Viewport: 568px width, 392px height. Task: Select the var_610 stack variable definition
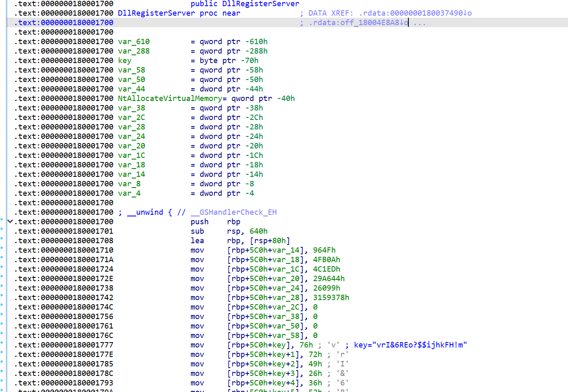(x=133, y=41)
